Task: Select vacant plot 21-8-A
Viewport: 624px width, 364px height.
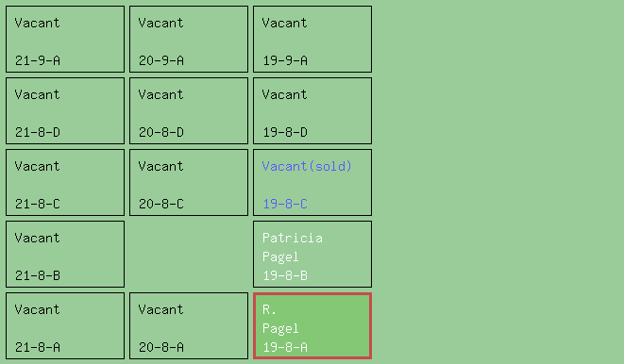Action: point(65,326)
